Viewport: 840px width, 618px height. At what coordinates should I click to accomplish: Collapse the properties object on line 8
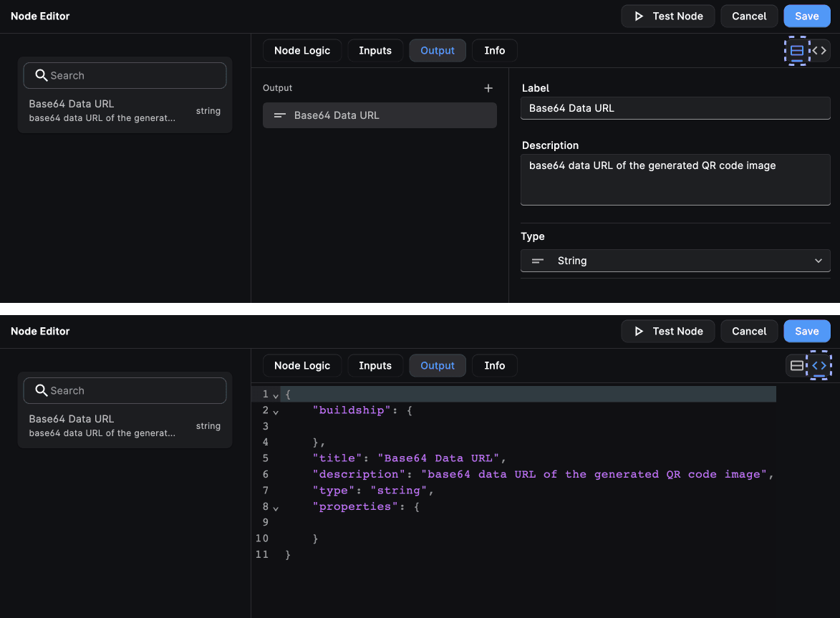coord(276,507)
